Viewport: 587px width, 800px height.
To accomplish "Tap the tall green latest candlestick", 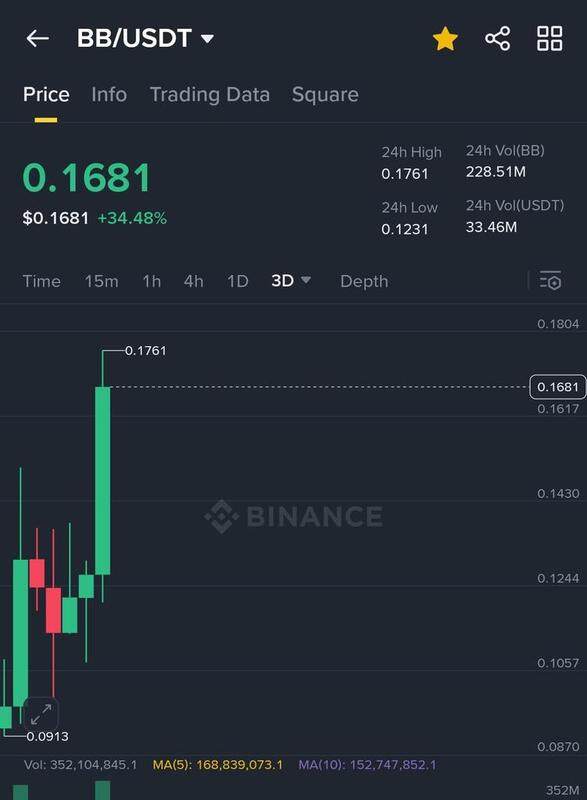I will point(103,481).
